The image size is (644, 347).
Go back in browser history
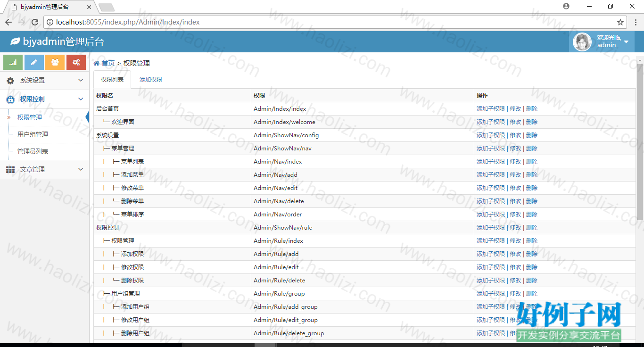point(8,22)
